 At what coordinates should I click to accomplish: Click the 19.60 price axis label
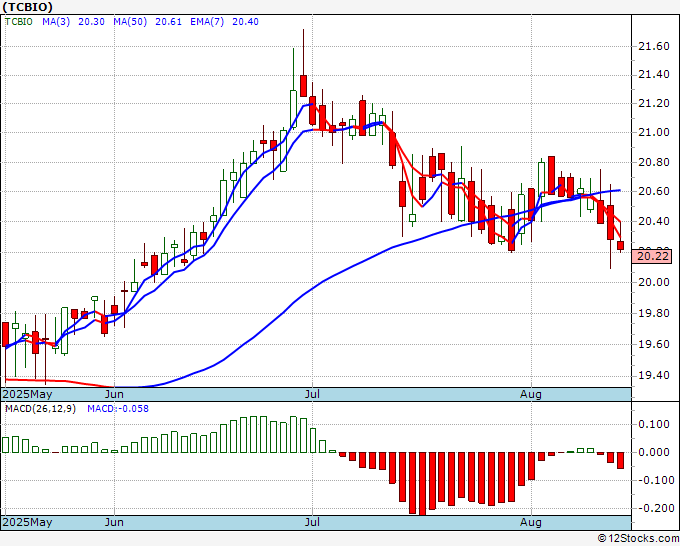click(654, 344)
